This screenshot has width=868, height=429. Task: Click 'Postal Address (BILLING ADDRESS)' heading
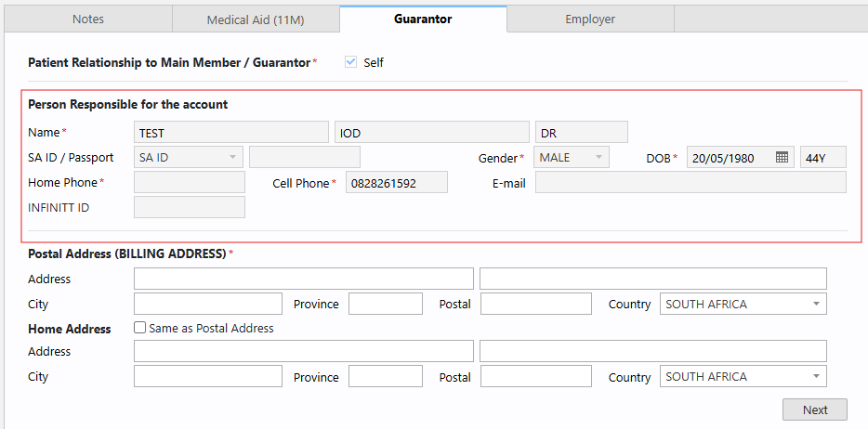pyautogui.click(x=127, y=253)
